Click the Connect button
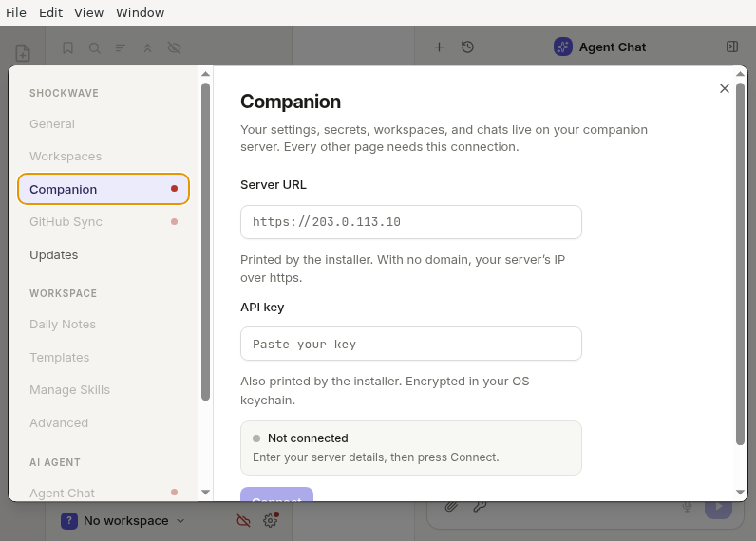 (x=276, y=494)
